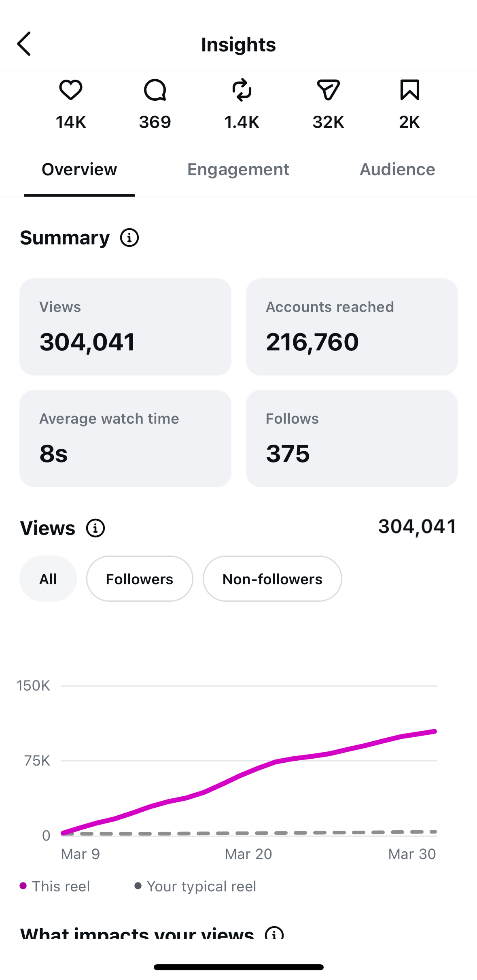Image resolution: width=477 pixels, height=980 pixels.
Task: Select the Followers views filter
Action: 140,579
